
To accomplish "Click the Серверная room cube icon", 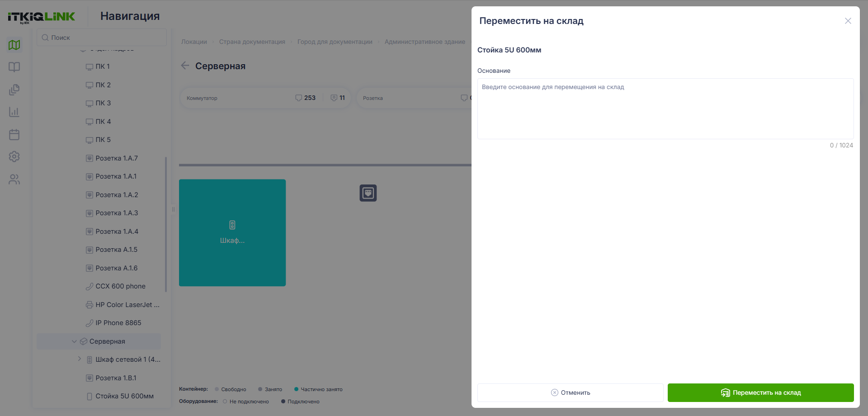I will (x=84, y=341).
